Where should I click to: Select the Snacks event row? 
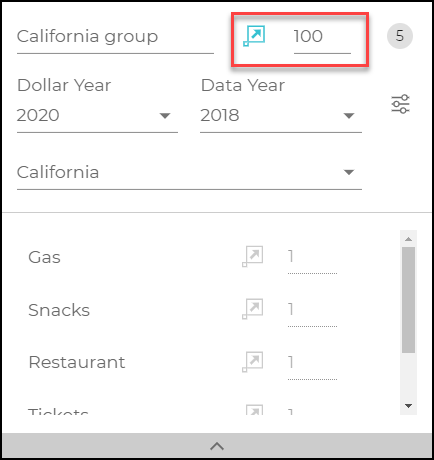coord(200,310)
